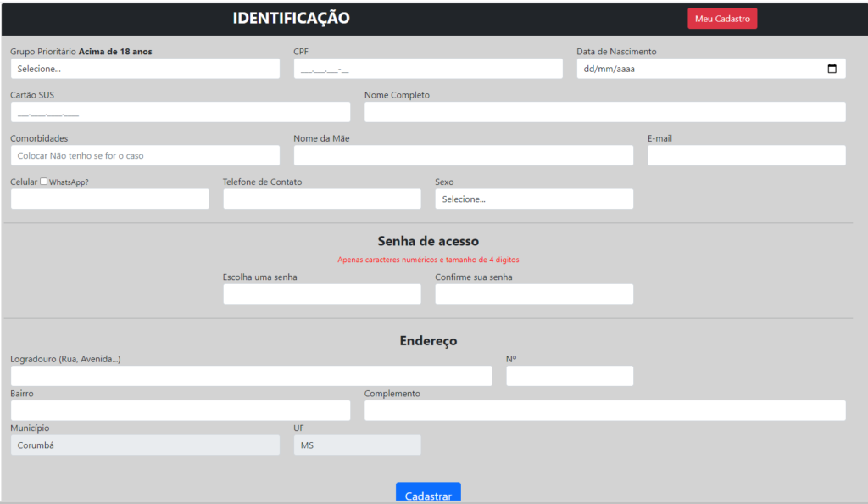Focus the CPF input field
Viewport: 868px width, 504px height.
tap(428, 69)
